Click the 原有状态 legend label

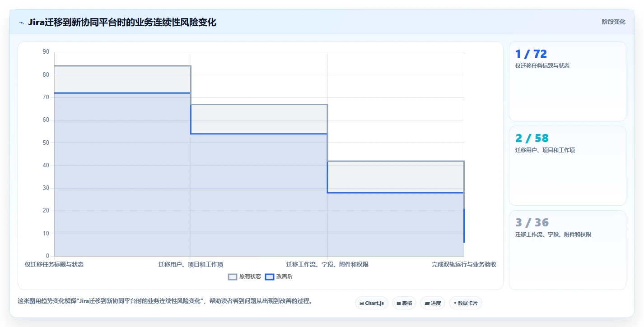[x=250, y=276]
